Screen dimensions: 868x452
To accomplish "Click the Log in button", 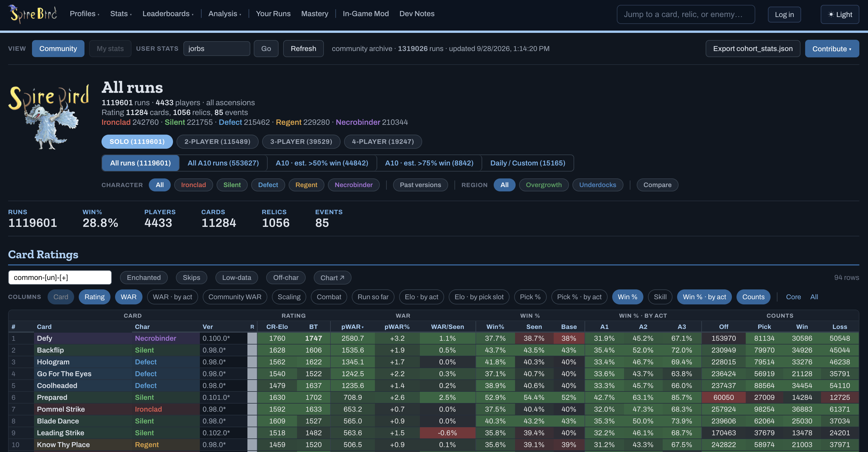I will (x=784, y=14).
